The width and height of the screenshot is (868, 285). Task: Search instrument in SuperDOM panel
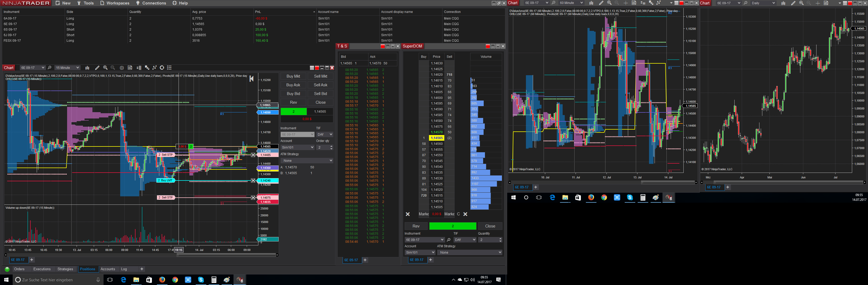click(449, 240)
